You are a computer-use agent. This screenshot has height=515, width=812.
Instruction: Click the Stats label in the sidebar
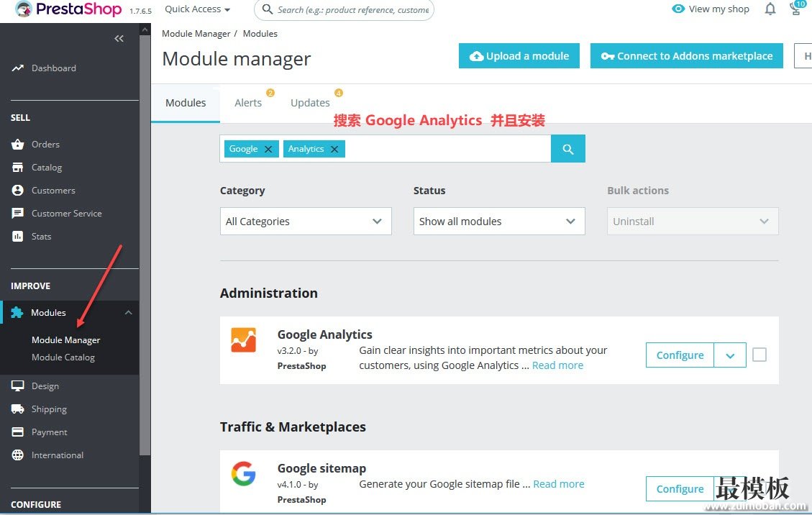click(42, 236)
